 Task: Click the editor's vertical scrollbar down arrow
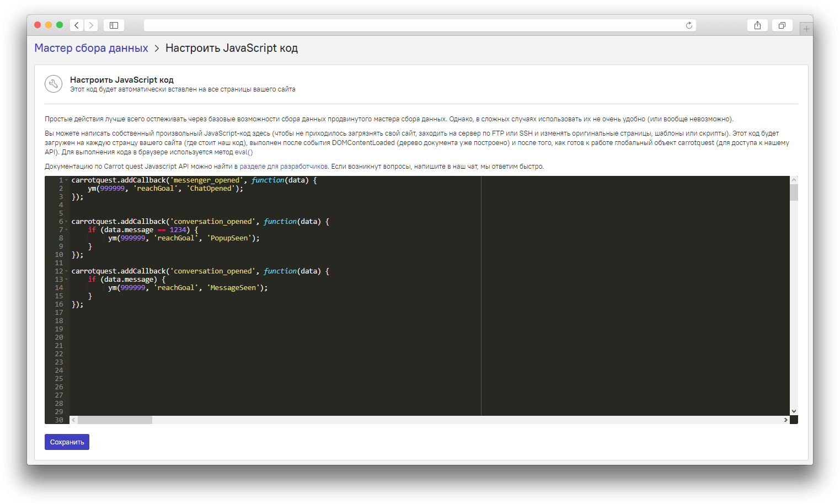(794, 410)
